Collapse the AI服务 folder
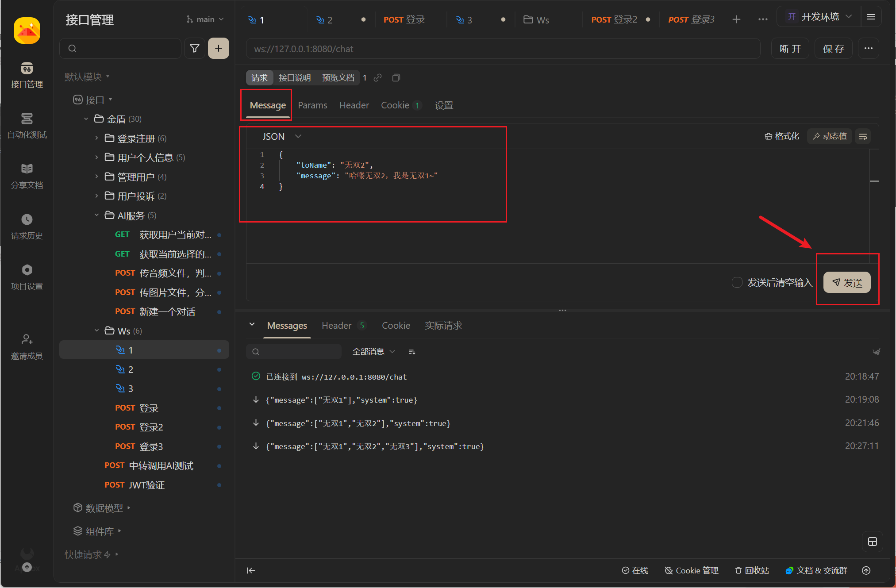This screenshot has height=588, width=896. pyautogui.click(x=96, y=215)
